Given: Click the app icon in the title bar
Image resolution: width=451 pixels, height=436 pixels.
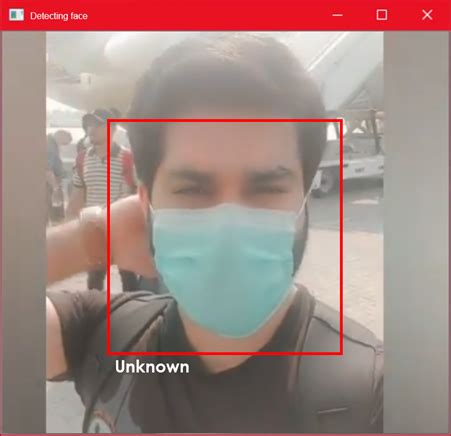Looking at the screenshot, I should coord(16,15).
